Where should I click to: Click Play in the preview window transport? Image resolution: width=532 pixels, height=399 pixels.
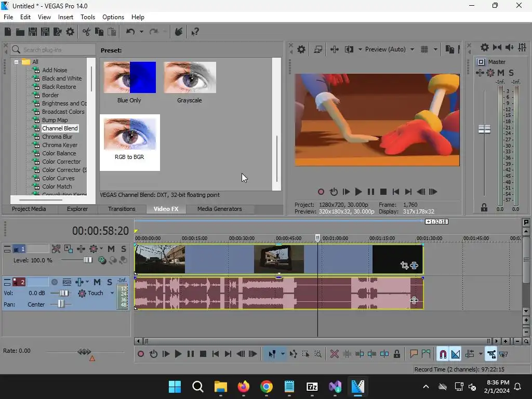358,192
